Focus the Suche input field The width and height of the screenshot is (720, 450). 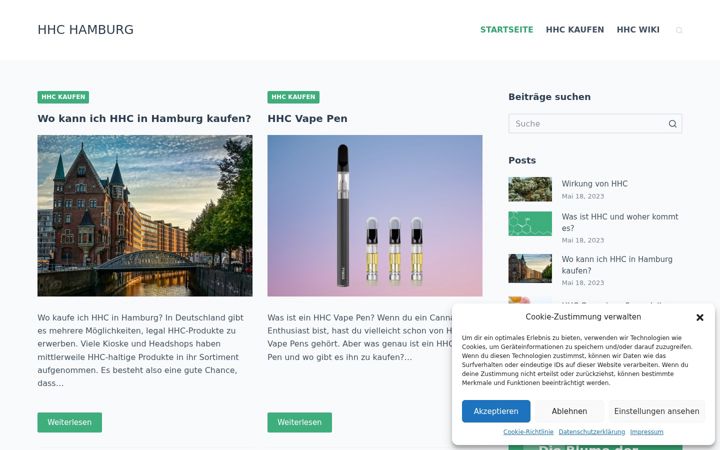(595, 124)
